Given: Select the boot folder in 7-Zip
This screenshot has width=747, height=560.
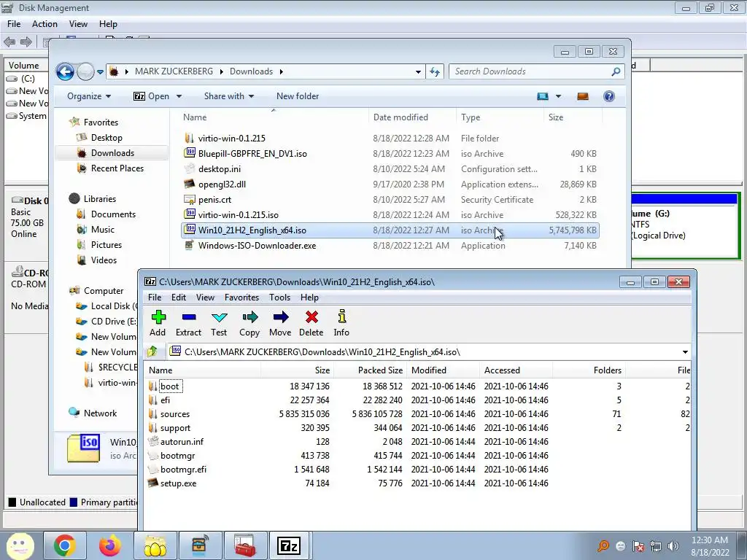Looking at the screenshot, I should [170, 386].
